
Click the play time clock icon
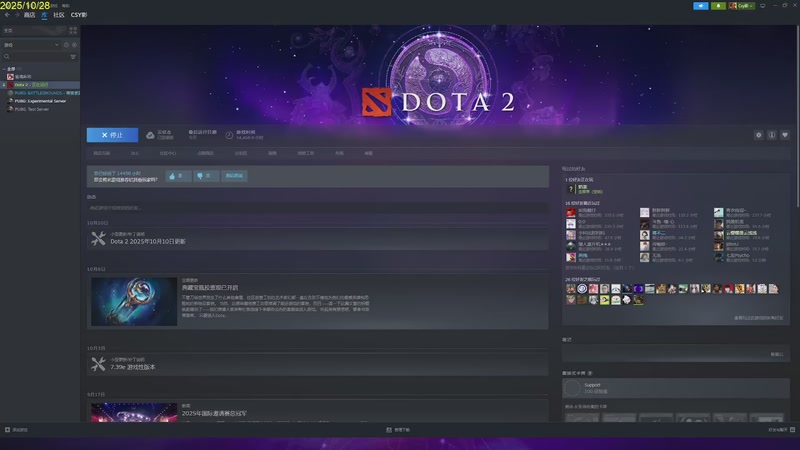pyautogui.click(x=229, y=135)
